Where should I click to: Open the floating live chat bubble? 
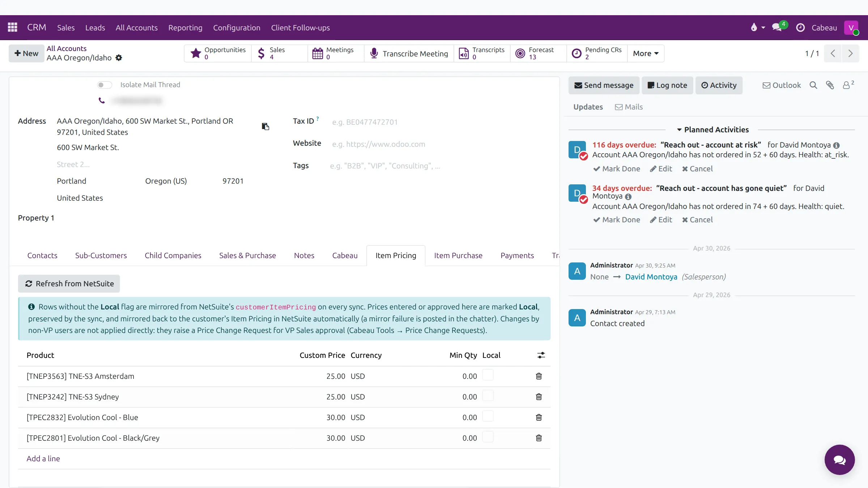point(839,460)
